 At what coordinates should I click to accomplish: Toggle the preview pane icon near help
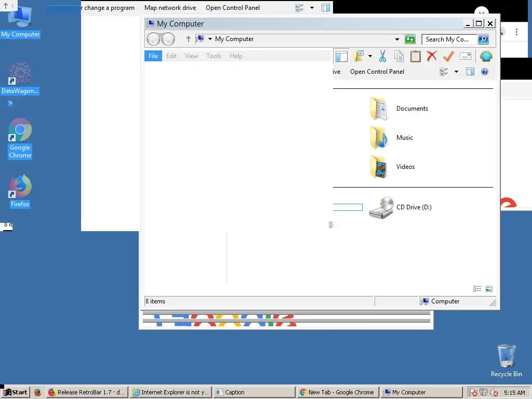click(470, 72)
